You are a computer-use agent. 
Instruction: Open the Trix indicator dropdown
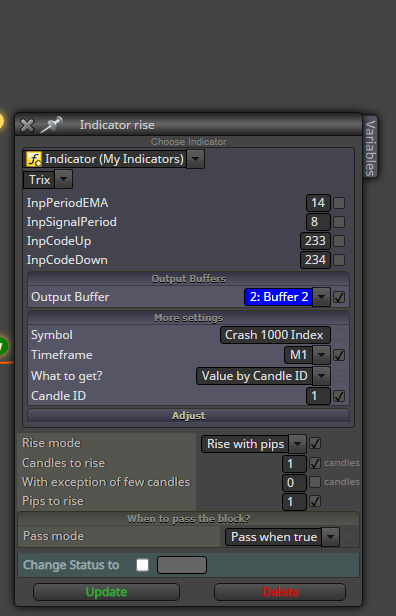[x=48, y=180]
